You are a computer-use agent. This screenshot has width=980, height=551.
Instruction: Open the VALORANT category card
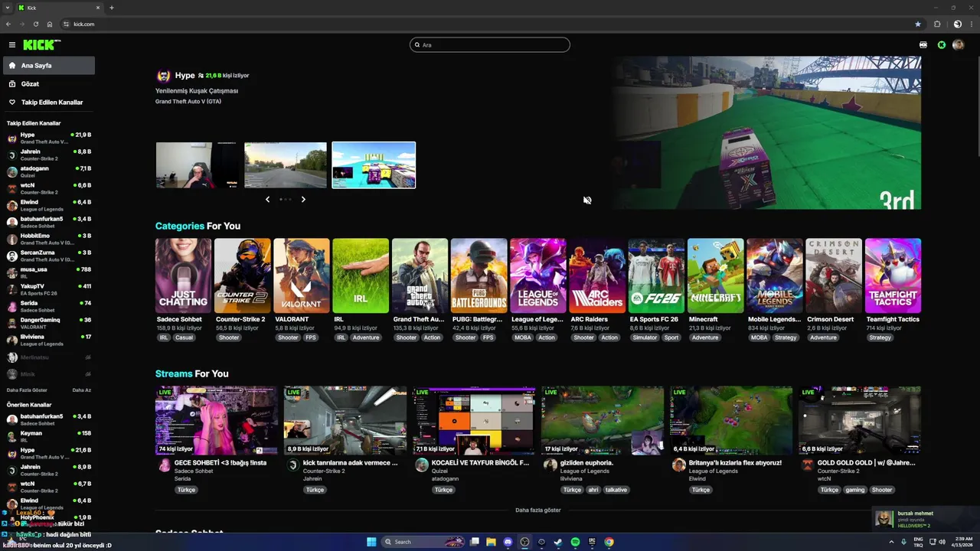(302, 275)
